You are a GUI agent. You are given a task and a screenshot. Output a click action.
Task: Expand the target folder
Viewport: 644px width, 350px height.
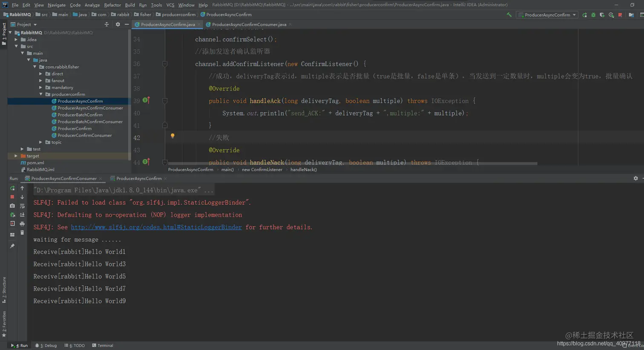[x=16, y=156]
